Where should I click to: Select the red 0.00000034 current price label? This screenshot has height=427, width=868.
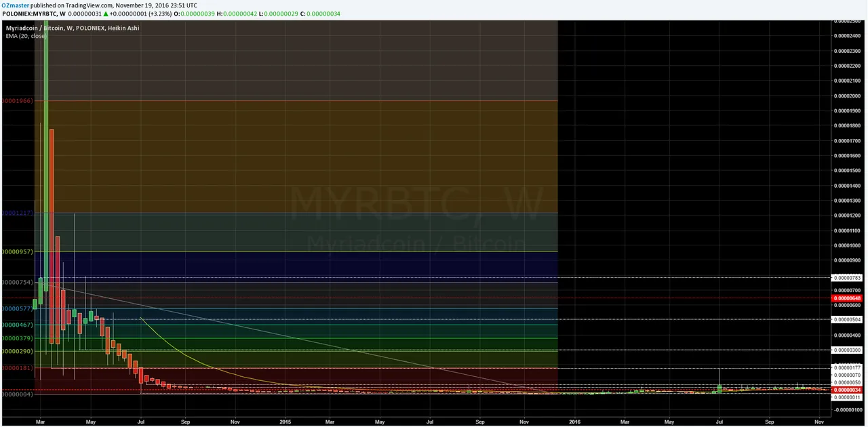tap(848, 390)
